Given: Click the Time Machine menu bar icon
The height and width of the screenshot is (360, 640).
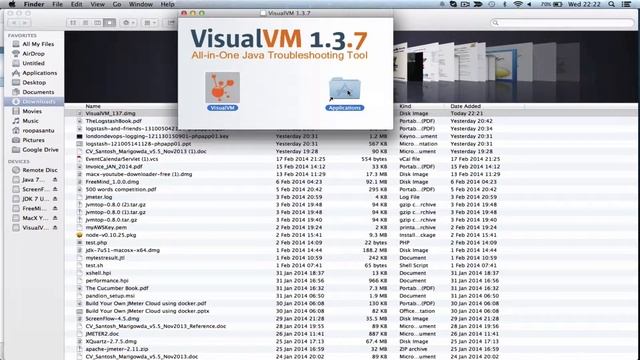Looking at the screenshot, I should coord(492,4).
